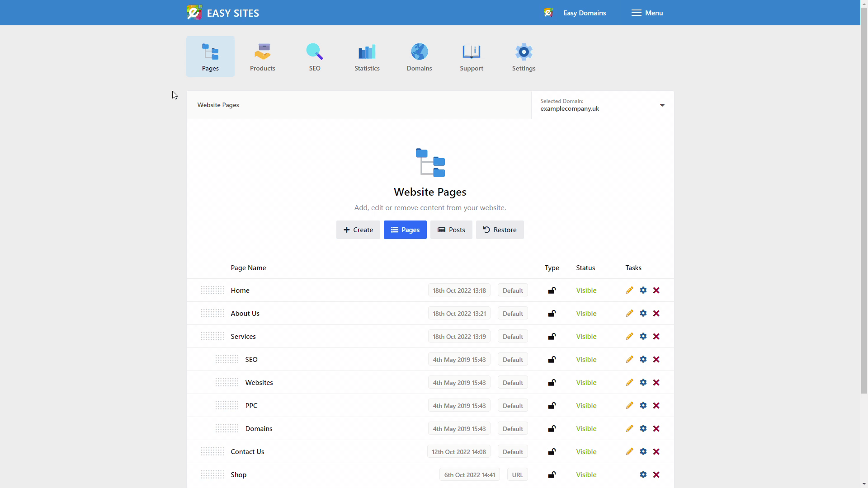Image resolution: width=868 pixels, height=488 pixels.
Task: Click the scrollbar down arrow
Action: click(x=864, y=484)
